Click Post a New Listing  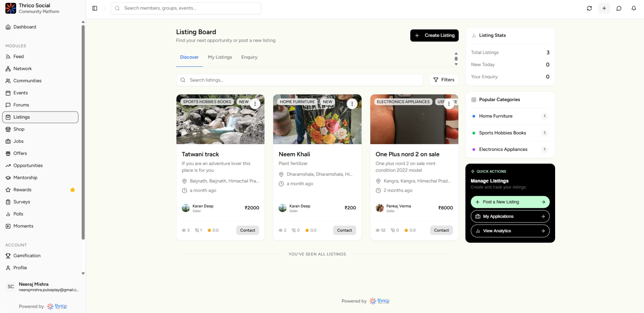510,202
